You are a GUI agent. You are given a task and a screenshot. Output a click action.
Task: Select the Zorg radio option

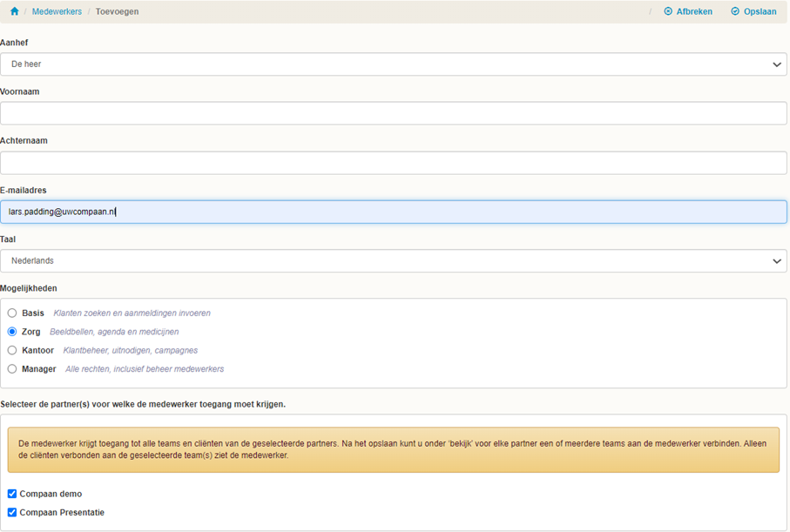coord(12,332)
